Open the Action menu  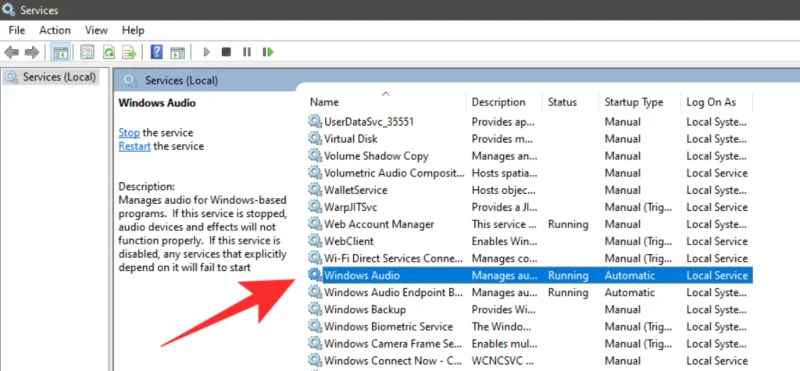55,31
